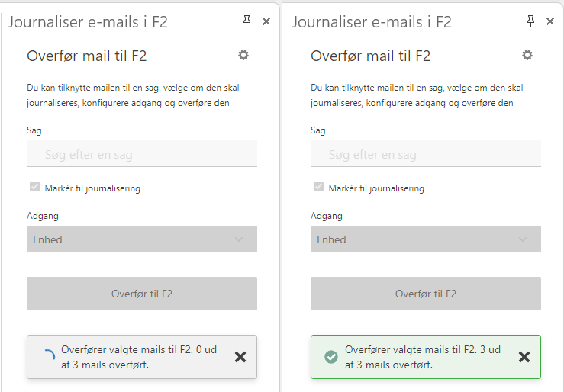Click 'Søg efter en sag' field in left panel
Viewport: 564px width, 392px height.
coord(141,155)
